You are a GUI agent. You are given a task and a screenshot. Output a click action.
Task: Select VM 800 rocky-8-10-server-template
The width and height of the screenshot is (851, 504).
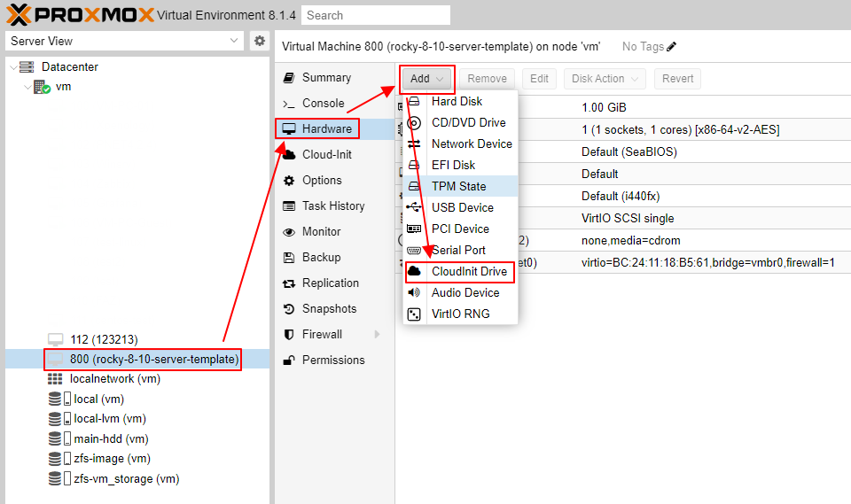tap(137, 359)
